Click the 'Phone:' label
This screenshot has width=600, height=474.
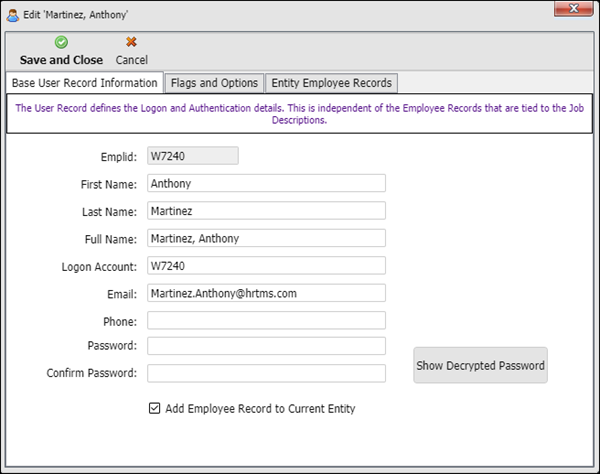[120, 322]
